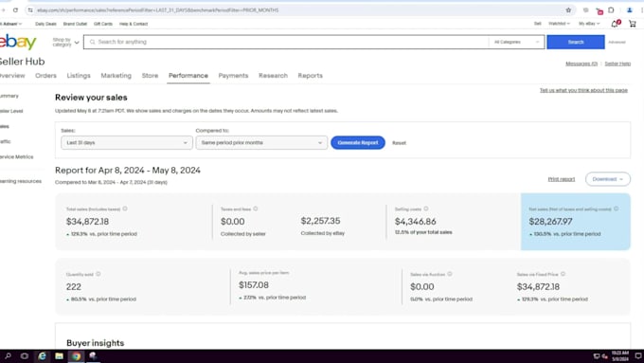644x363 pixels.
Task: Open eBay notifications bell
Action: coord(615,24)
